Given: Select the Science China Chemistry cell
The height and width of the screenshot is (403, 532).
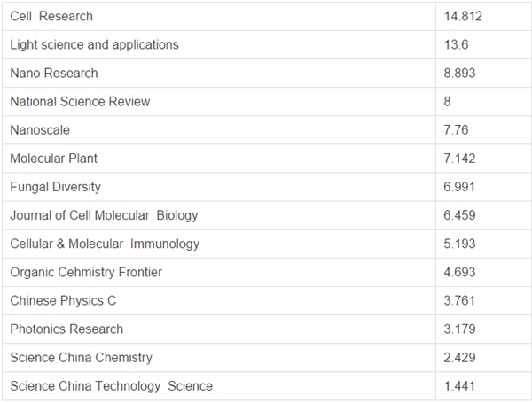Looking at the screenshot, I should tap(219, 358).
